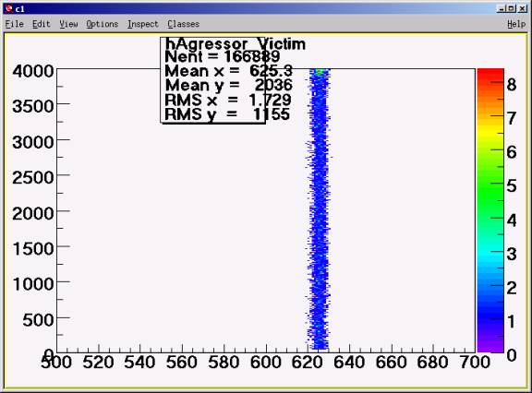Open the Classes menu
The height and width of the screenshot is (393, 532).
click(x=183, y=24)
